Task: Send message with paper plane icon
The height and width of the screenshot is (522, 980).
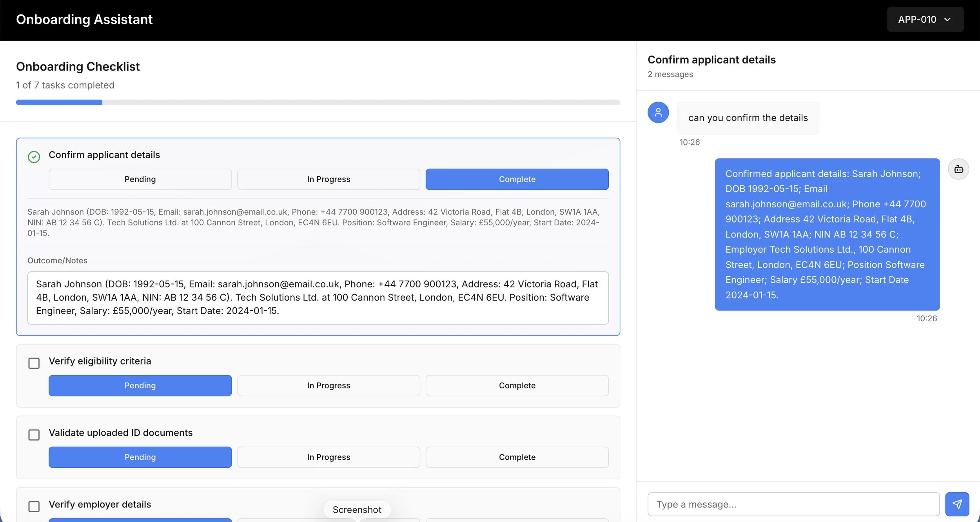Action: click(x=957, y=504)
